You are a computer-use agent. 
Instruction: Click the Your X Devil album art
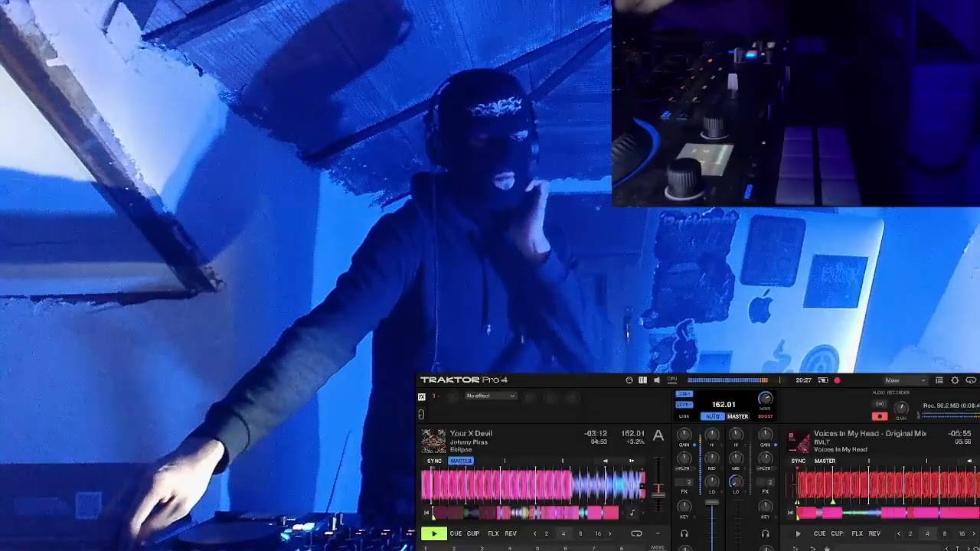pyautogui.click(x=433, y=441)
